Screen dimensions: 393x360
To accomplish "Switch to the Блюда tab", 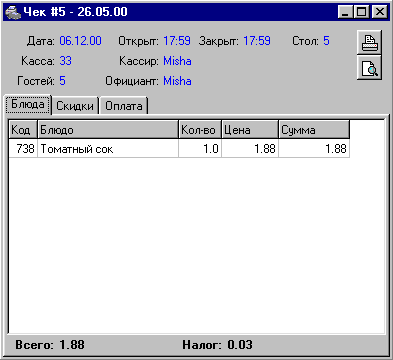I will pyautogui.click(x=28, y=105).
